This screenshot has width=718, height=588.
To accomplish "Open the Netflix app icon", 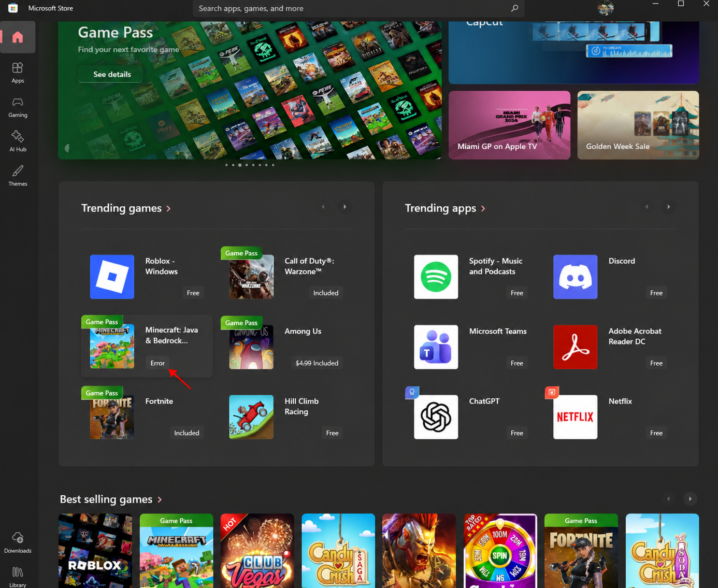I will click(x=575, y=417).
